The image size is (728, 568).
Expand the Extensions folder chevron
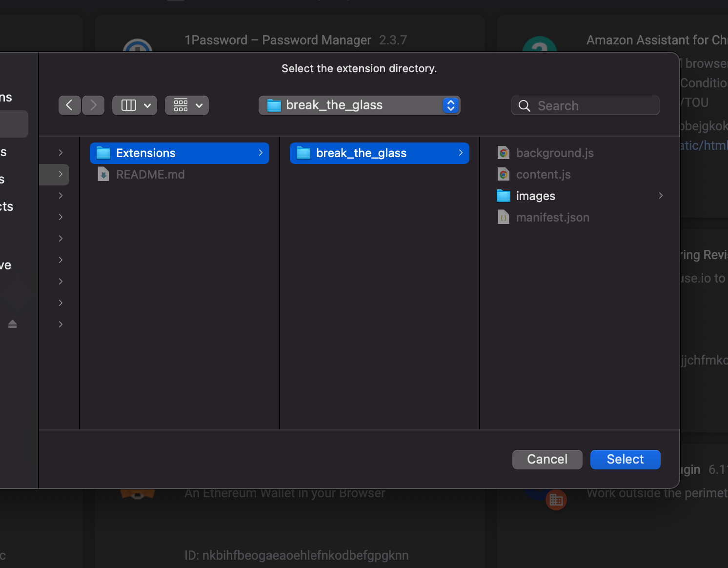tap(260, 153)
